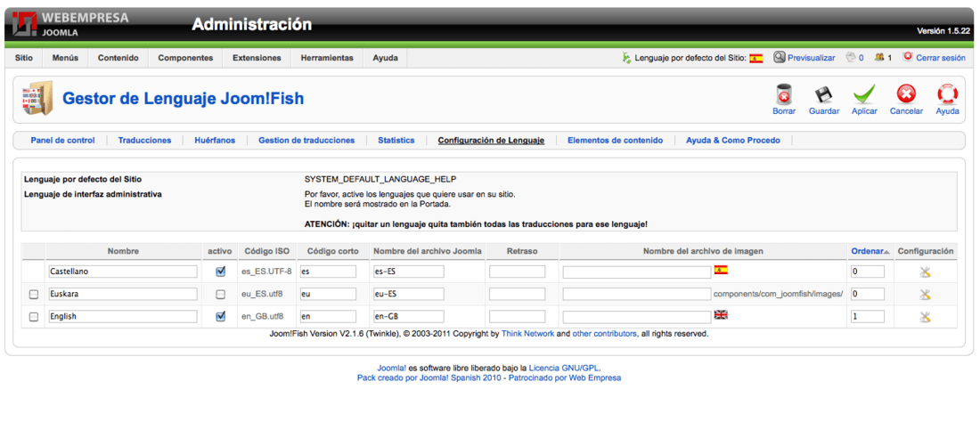
Task: Click the es_ES.UTF-8 ISO code text
Action: [267, 272]
